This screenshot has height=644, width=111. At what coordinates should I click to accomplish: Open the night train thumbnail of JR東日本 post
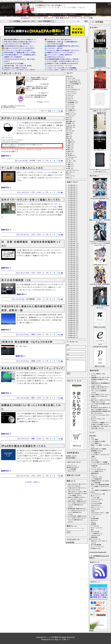8,350
